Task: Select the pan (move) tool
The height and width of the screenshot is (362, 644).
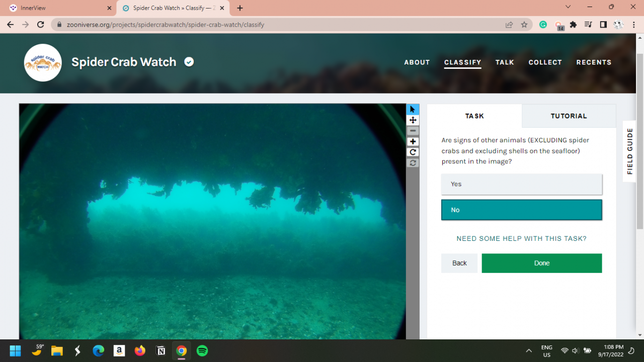Action: pos(413,120)
